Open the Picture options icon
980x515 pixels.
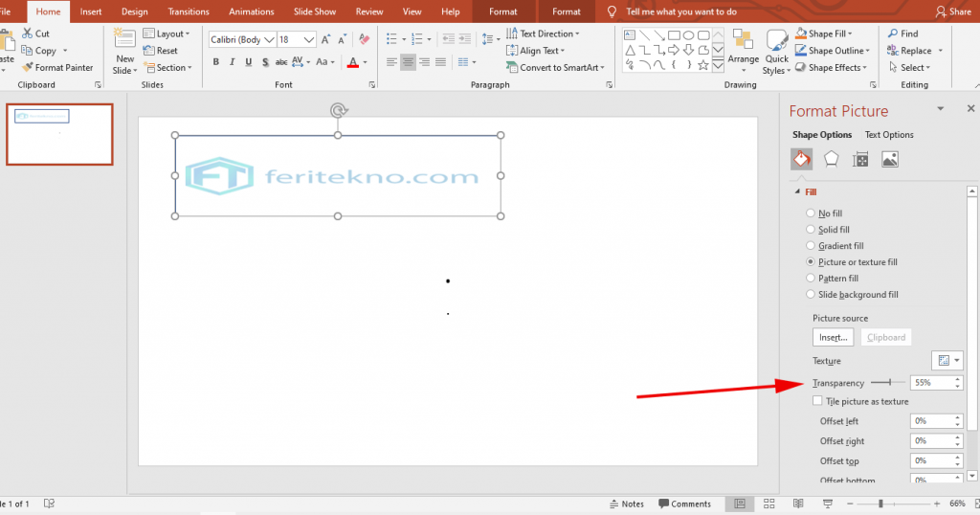[890, 160]
